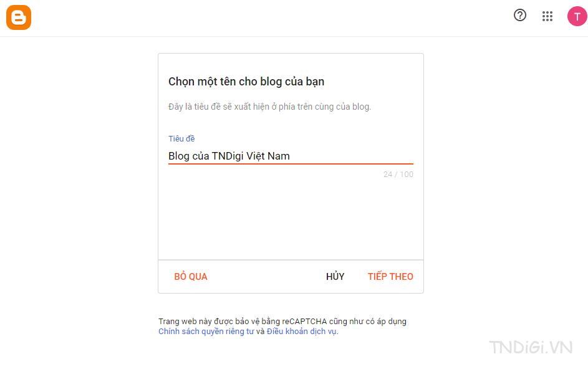Viewport: 588px width, 369px height.
Task: Click the 24 / 100 character counter
Action: [398, 175]
